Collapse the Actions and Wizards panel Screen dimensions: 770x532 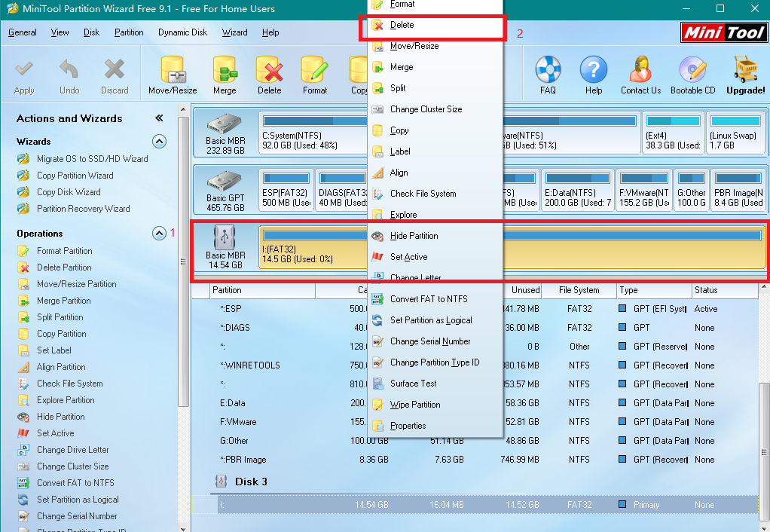point(159,118)
